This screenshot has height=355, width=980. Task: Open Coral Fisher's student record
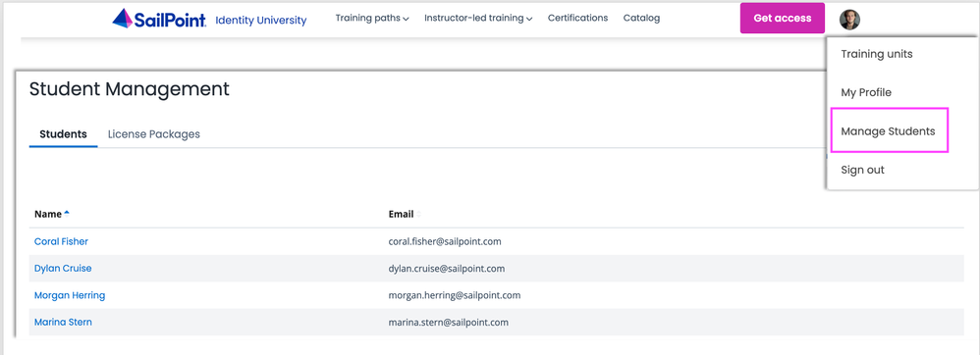61,241
